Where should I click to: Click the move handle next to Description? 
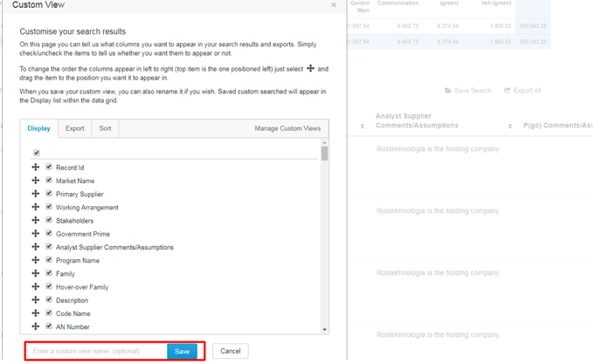pyautogui.click(x=36, y=300)
